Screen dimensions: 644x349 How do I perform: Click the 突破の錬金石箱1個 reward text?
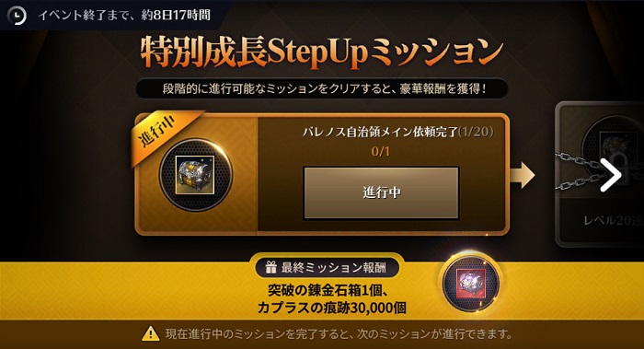pyautogui.click(x=328, y=291)
